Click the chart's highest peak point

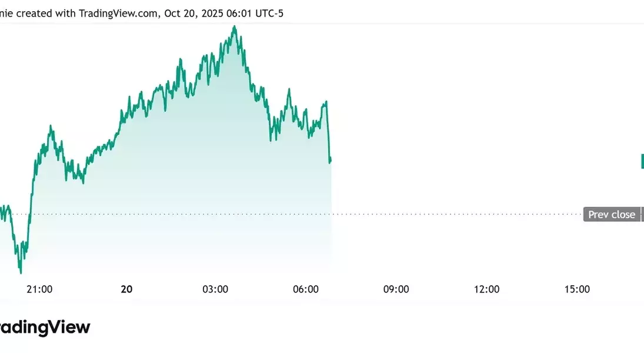(x=235, y=26)
